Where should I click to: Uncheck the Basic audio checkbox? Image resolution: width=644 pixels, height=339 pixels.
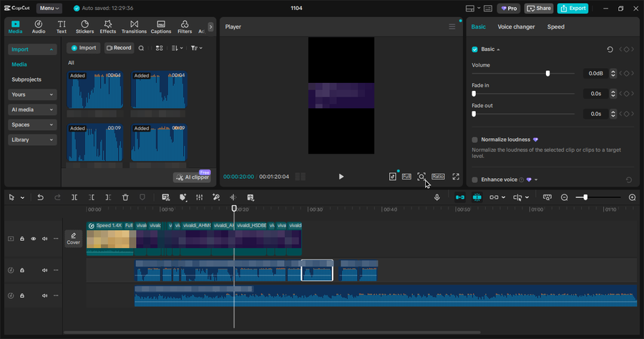(475, 49)
